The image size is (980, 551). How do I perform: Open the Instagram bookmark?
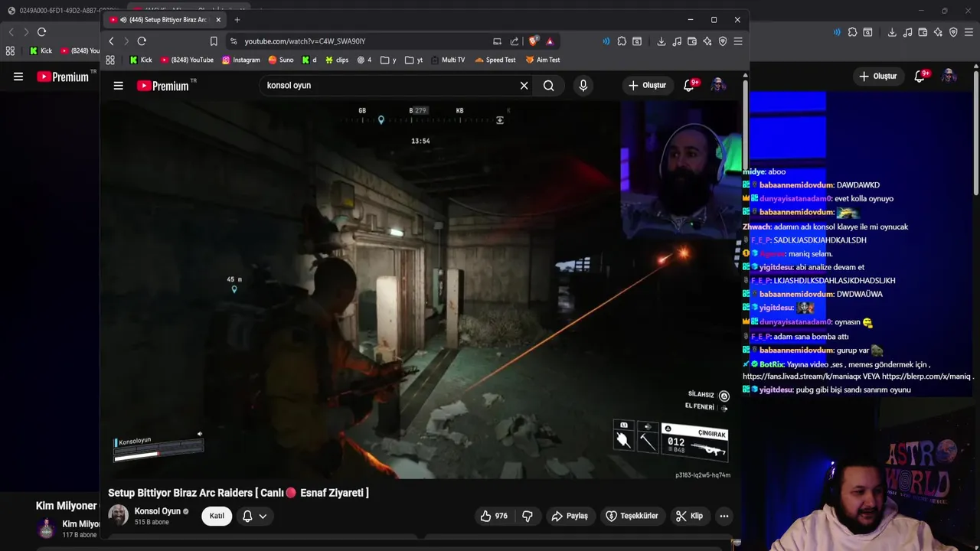point(241,60)
